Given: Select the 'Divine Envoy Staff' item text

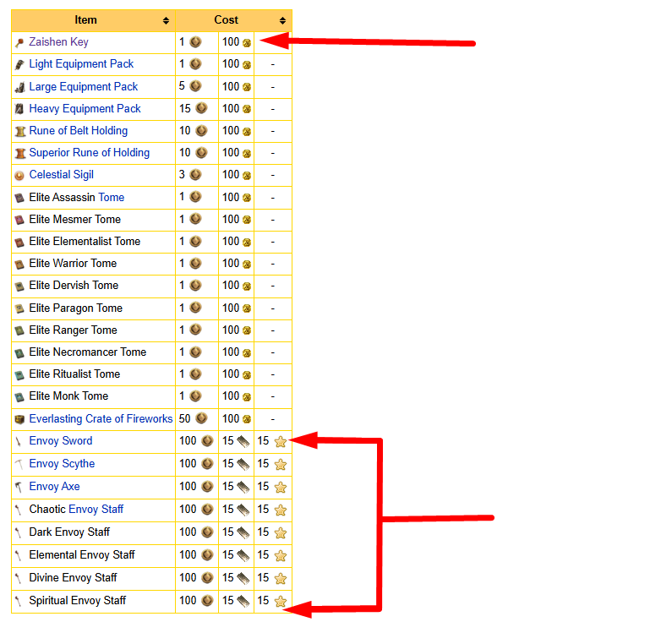Looking at the screenshot, I should [73, 578].
